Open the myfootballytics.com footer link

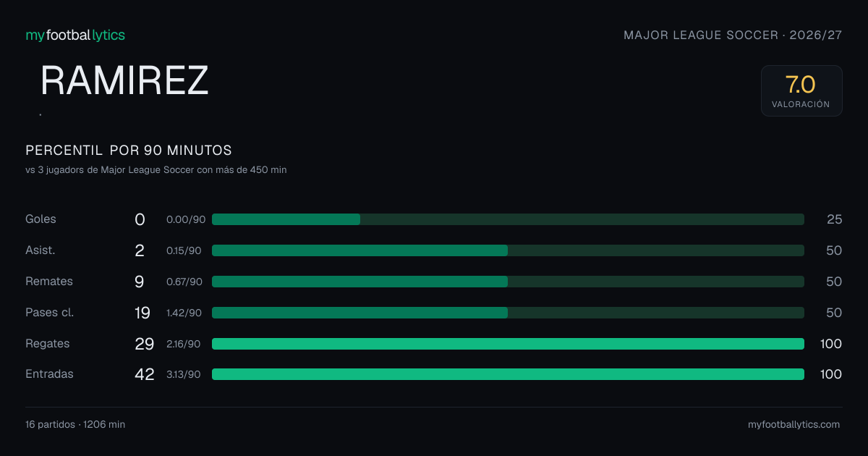(x=793, y=425)
